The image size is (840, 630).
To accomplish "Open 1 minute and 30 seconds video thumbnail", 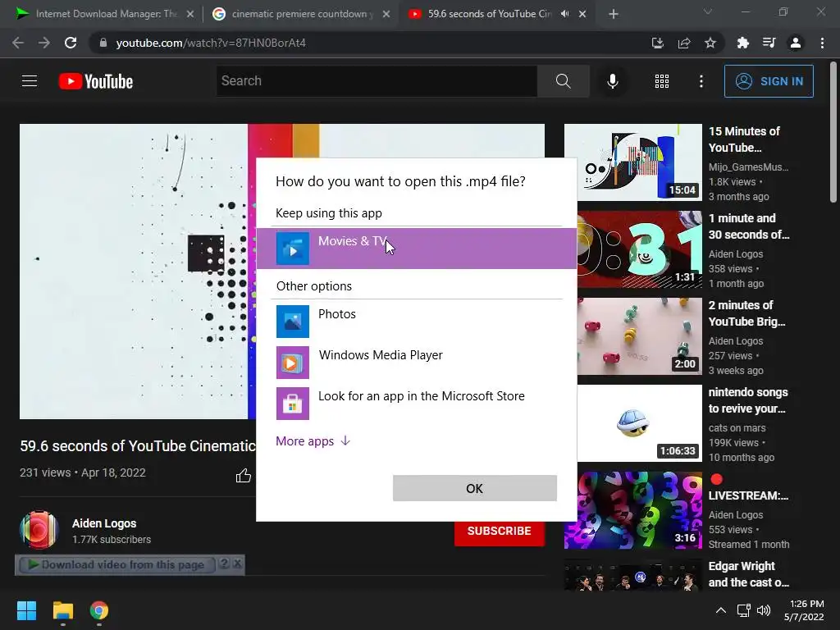I will pyautogui.click(x=640, y=249).
